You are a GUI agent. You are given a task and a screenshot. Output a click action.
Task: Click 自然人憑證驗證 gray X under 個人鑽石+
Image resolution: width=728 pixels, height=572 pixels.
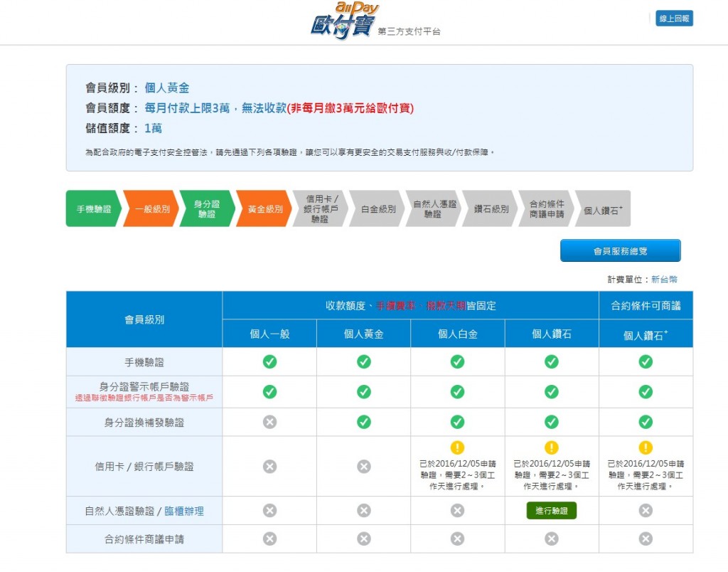click(646, 511)
